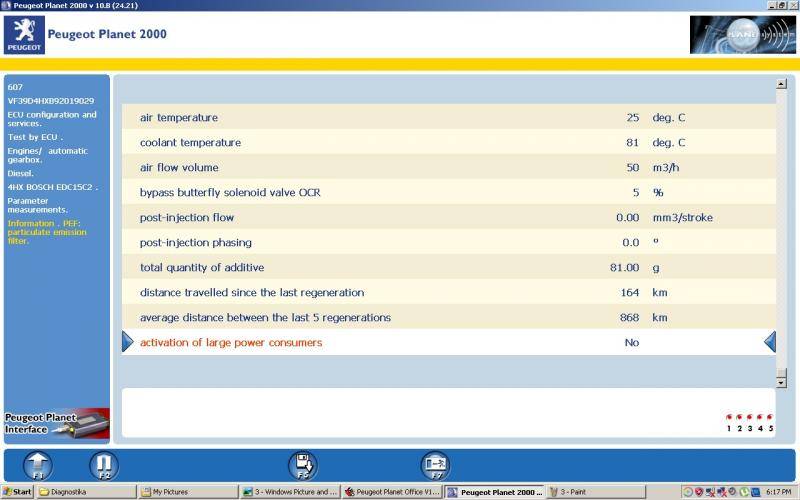800x500 pixels.
Task: Click right blue arrow on selected row
Action: (x=769, y=343)
